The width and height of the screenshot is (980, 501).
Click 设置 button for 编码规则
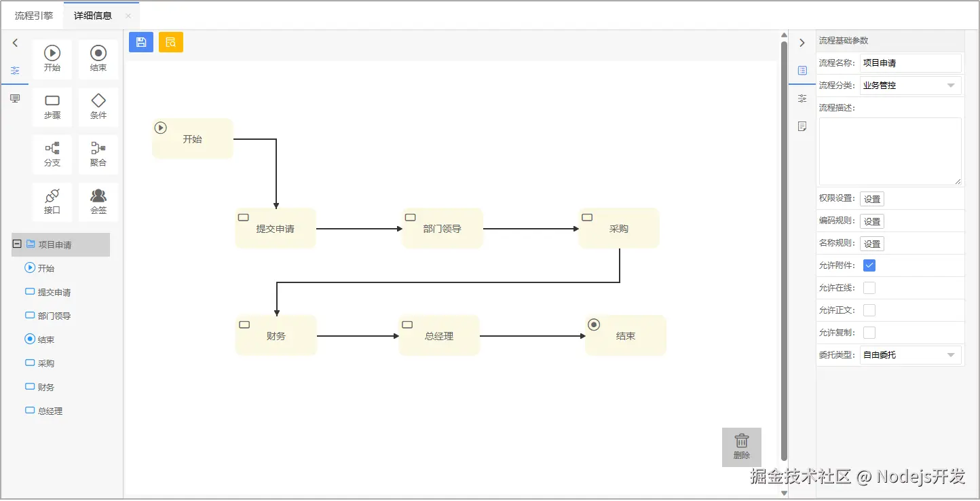872,221
